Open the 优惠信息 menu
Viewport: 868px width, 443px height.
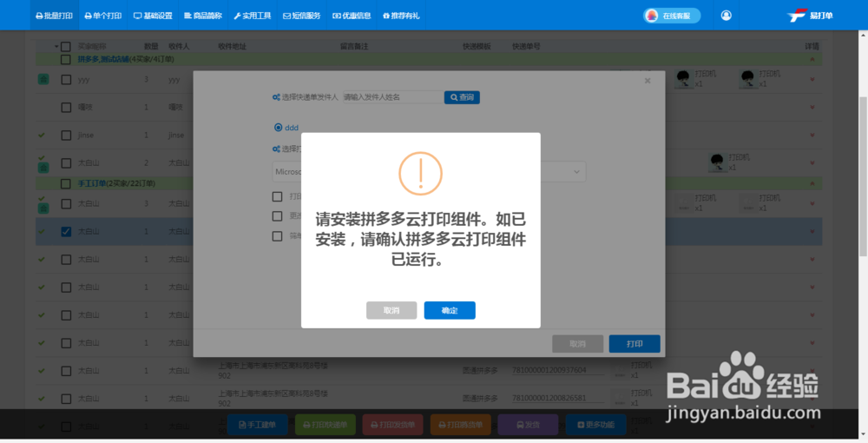352,16
